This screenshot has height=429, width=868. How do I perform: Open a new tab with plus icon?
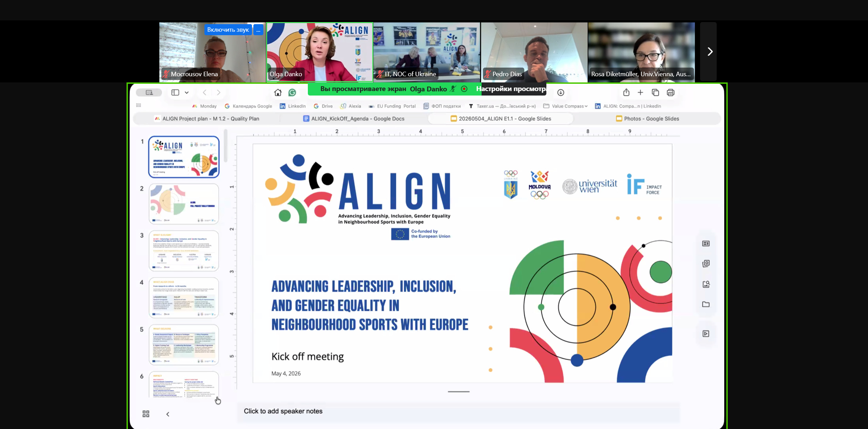point(640,92)
